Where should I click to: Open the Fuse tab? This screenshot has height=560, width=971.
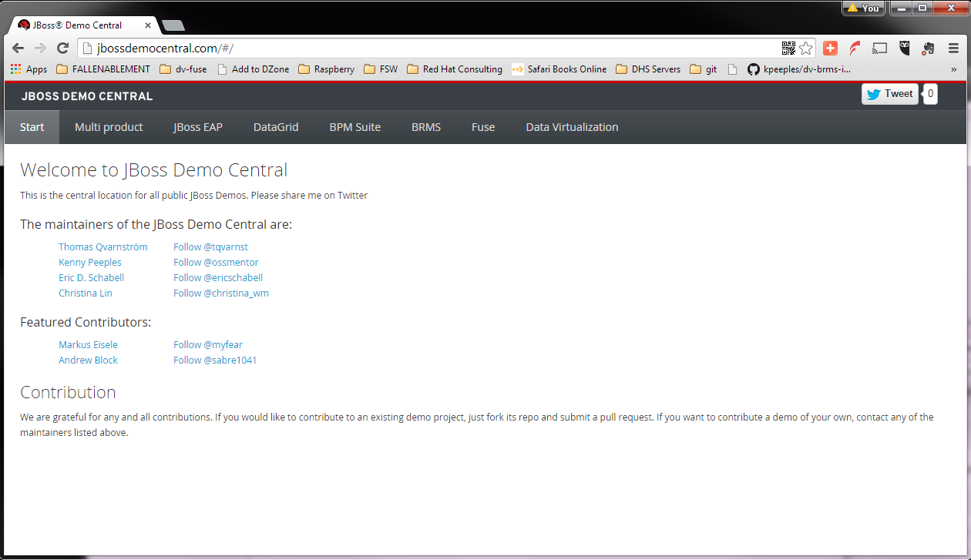483,127
